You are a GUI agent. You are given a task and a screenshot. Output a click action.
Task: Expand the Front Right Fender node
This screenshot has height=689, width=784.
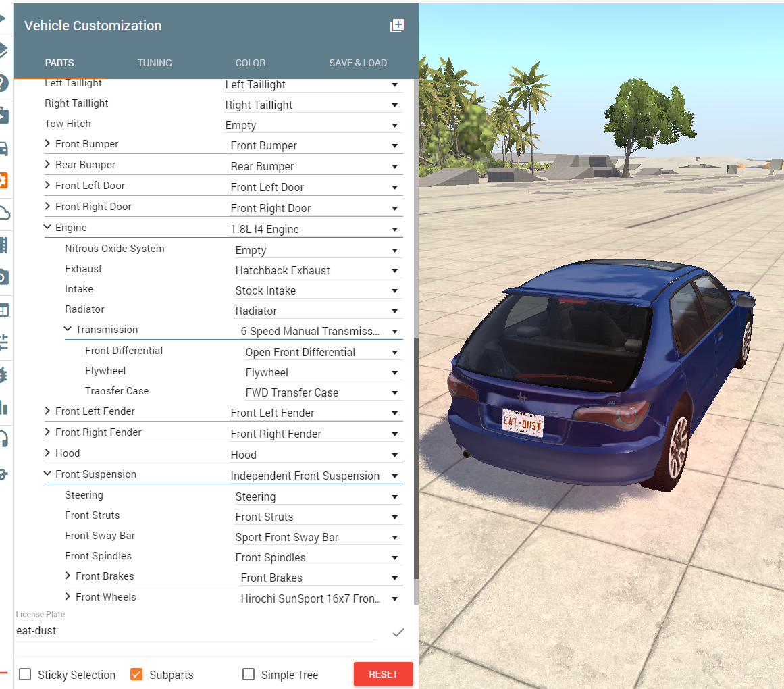(x=47, y=432)
